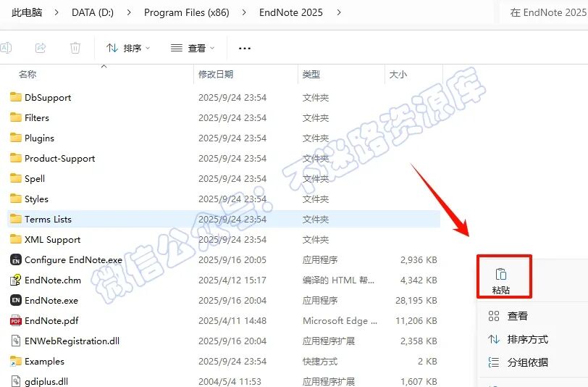Expand chevron after This PC breadcrumb
The width and height of the screenshot is (588, 387).
coord(56,12)
